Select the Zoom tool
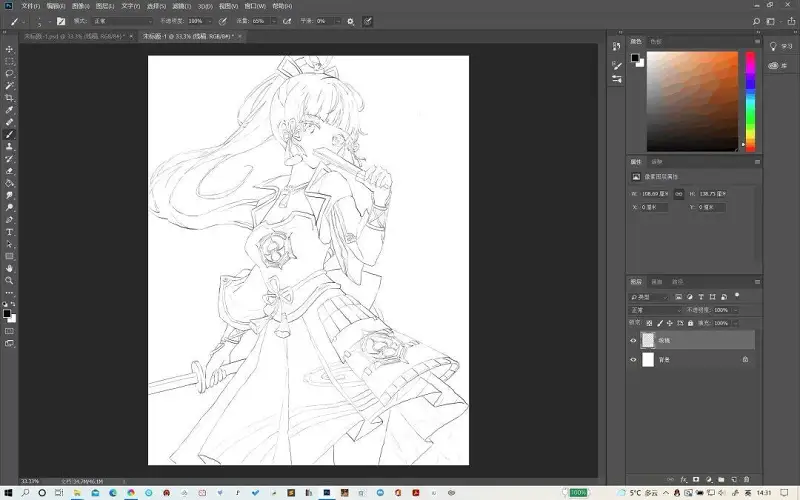Viewport: 800px width, 500px height. pos(9,281)
